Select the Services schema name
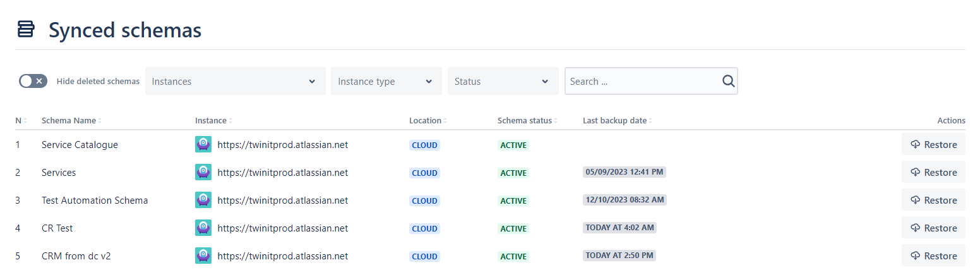Viewport: 980px width, 272px height. 59,173
